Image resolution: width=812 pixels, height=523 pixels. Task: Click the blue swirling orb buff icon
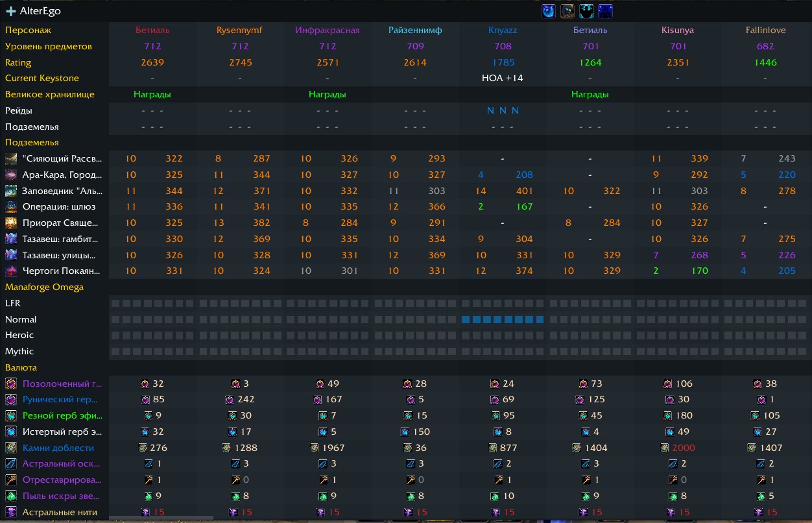click(549, 11)
